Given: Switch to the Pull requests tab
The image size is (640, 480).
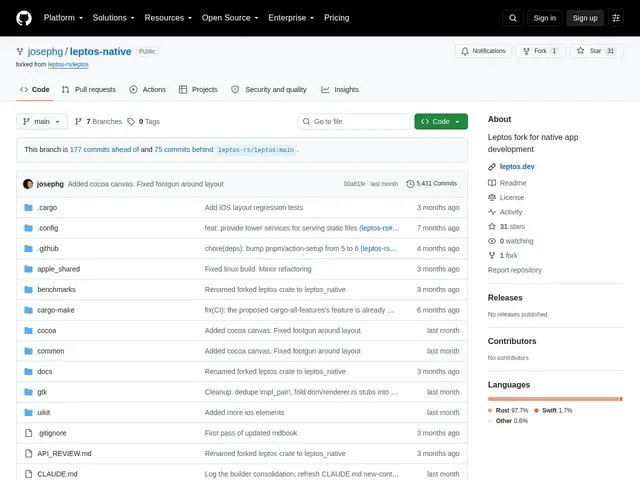Looking at the screenshot, I should (x=89, y=89).
